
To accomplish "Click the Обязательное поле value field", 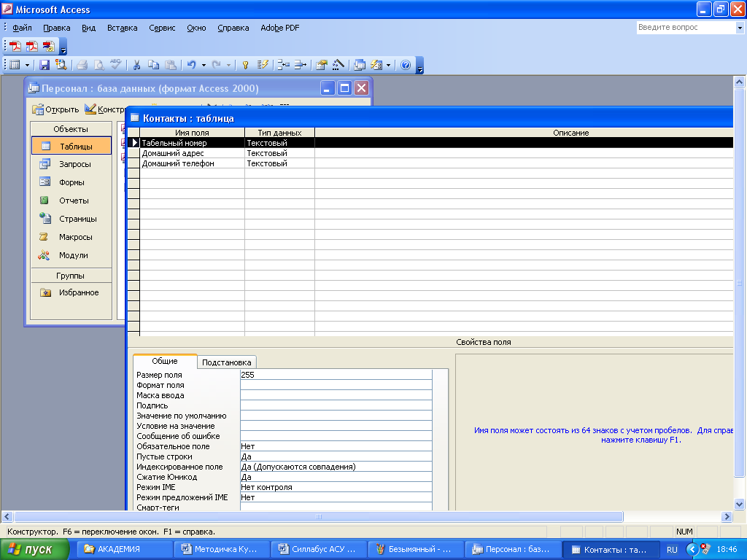I will pyautogui.click(x=336, y=446).
